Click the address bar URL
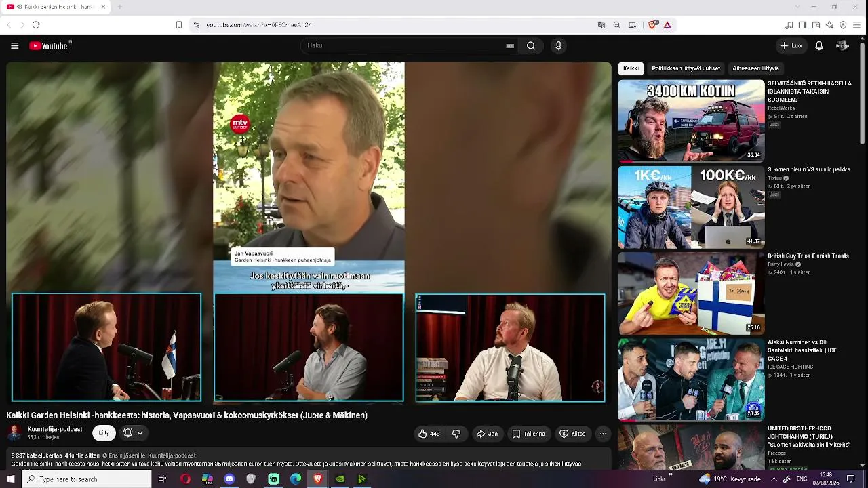868x488 pixels. (x=259, y=25)
